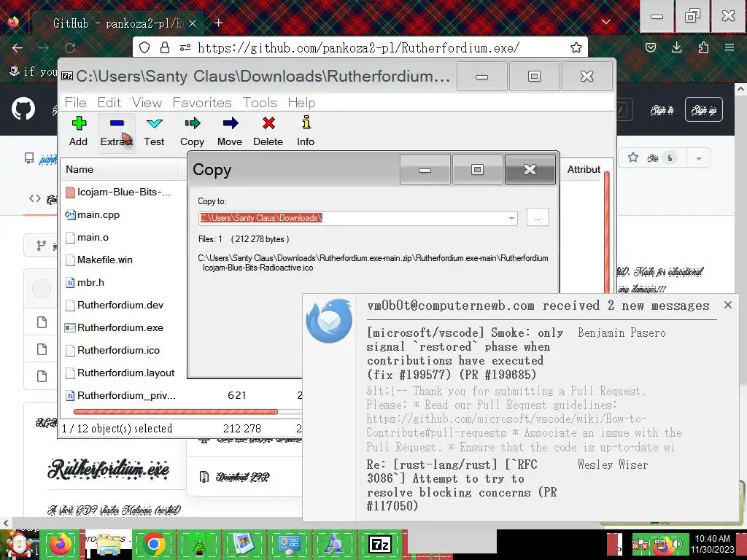Open the View menu in 7-Zip
This screenshot has height=560, width=747.
pos(147,102)
